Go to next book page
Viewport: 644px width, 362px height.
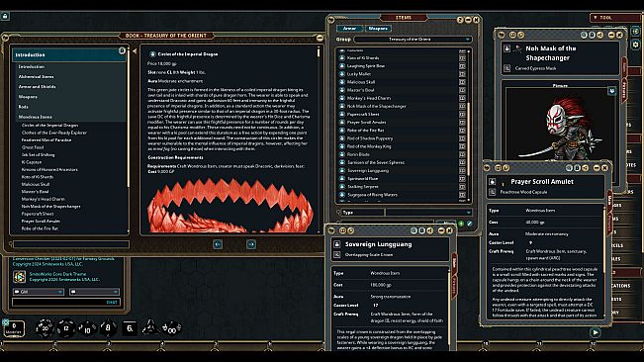point(251,244)
